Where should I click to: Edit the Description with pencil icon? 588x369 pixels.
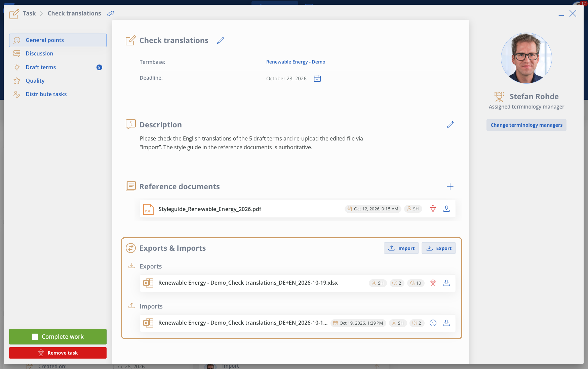pos(450,125)
